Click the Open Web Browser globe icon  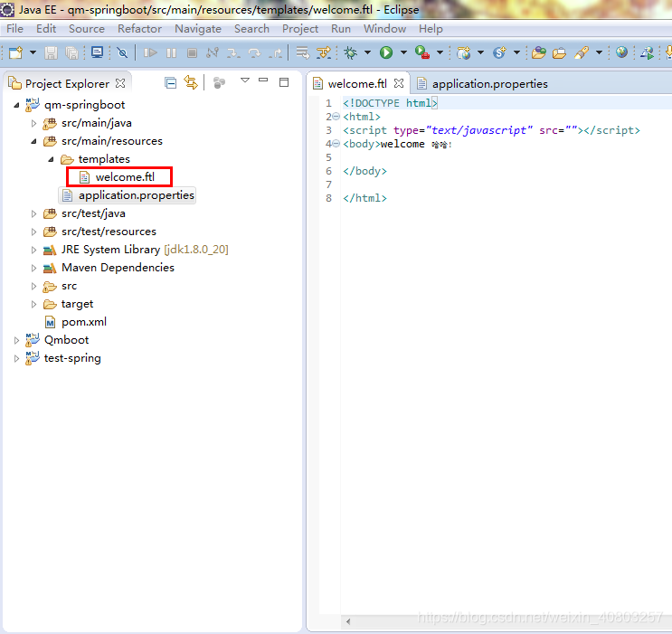click(x=622, y=52)
